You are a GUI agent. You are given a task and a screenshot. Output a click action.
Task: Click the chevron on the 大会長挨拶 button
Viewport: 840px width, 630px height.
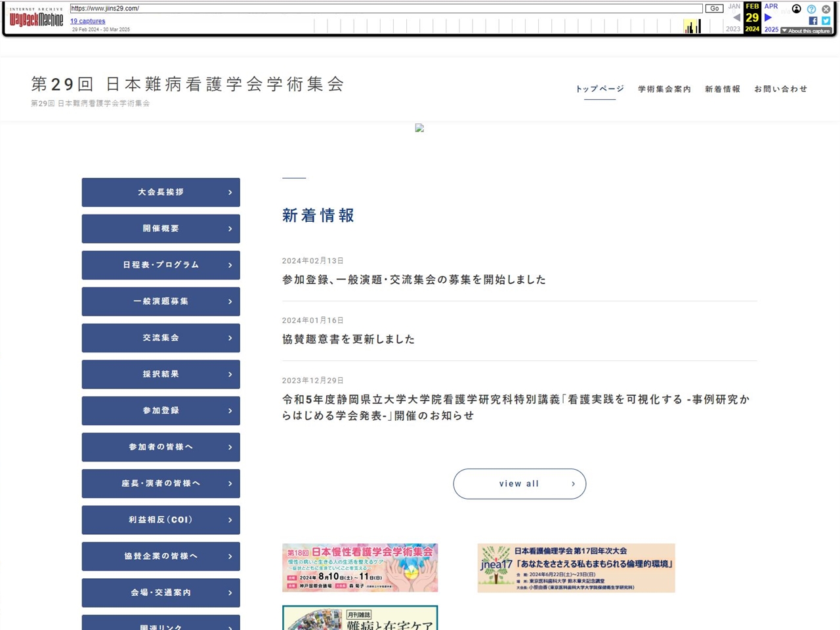click(230, 192)
